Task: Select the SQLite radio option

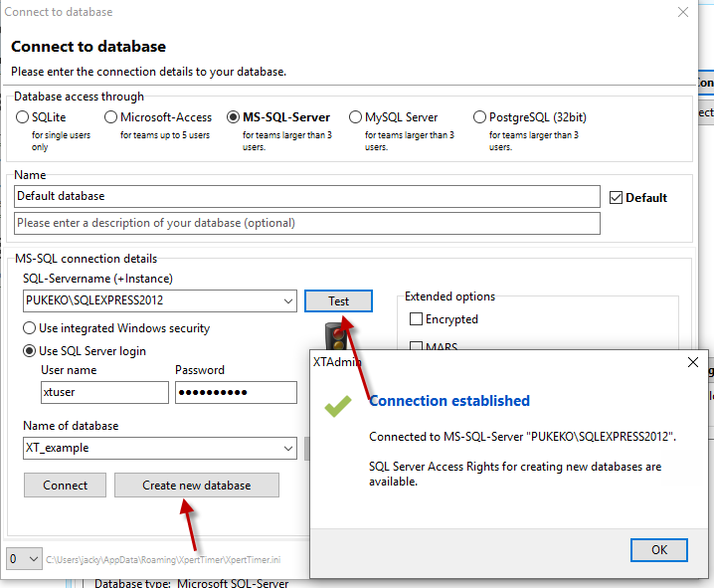Action: click(x=23, y=117)
